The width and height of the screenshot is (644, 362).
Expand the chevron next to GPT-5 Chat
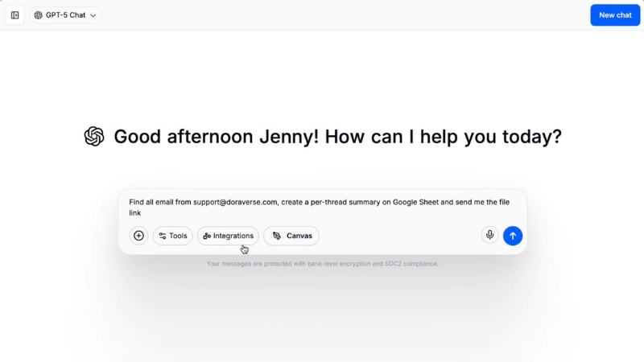(93, 15)
